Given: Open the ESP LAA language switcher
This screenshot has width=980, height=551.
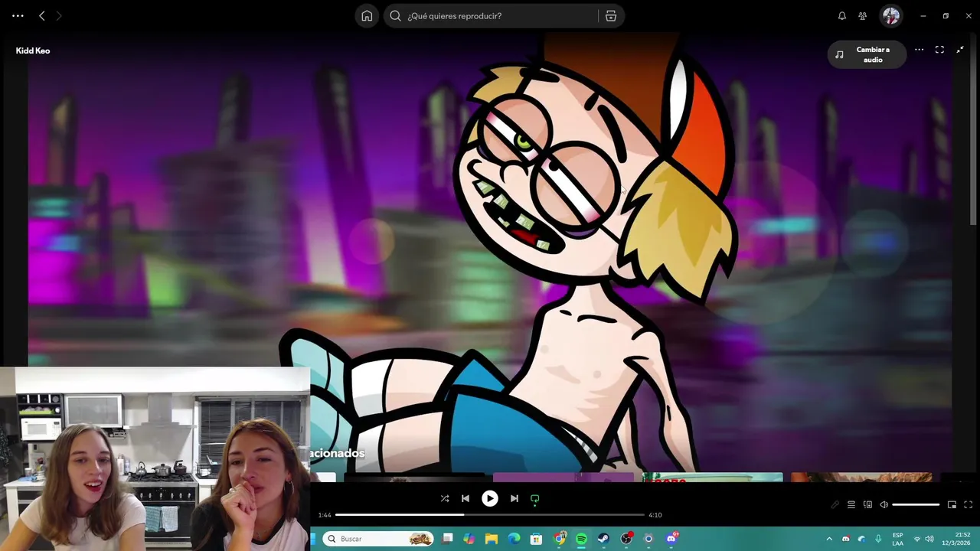Looking at the screenshot, I should (x=897, y=539).
